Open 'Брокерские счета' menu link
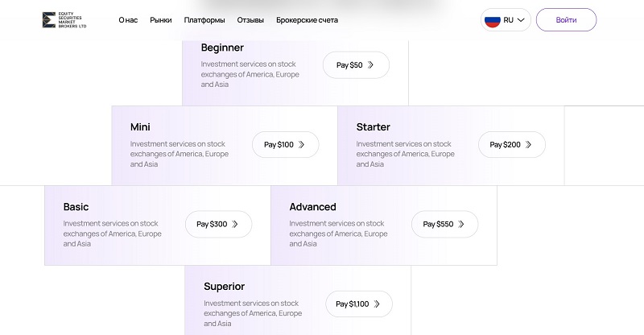This screenshot has width=644, height=335. tap(307, 19)
